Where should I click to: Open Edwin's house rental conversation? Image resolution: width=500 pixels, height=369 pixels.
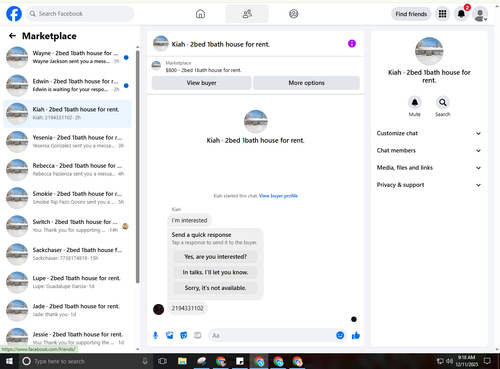point(67,85)
